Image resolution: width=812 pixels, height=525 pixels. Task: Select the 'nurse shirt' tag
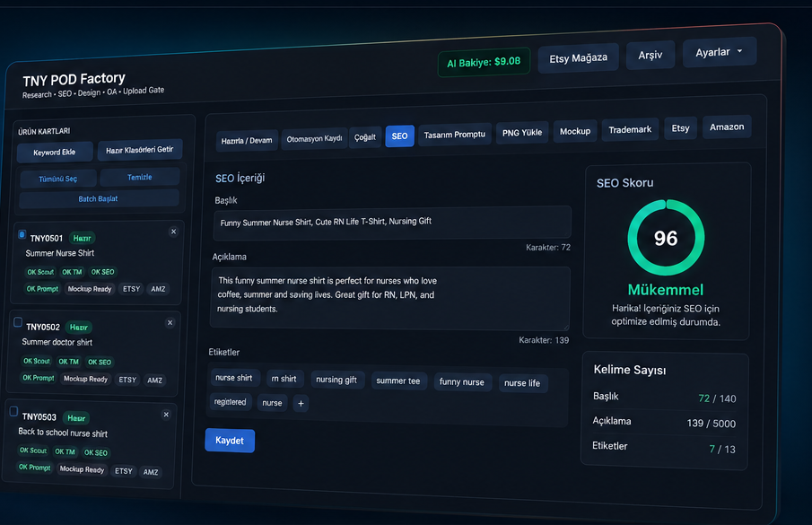pyautogui.click(x=234, y=378)
